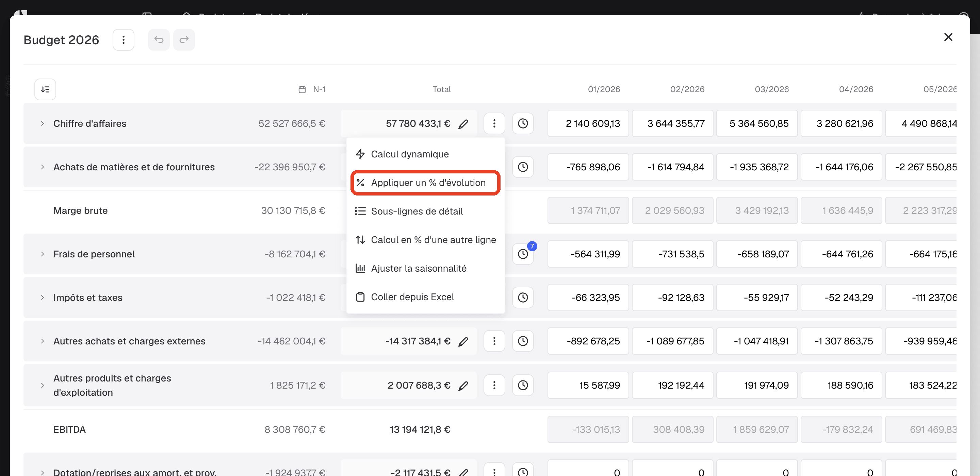
Task: Click the redo arrow button
Action: point(184,39)
